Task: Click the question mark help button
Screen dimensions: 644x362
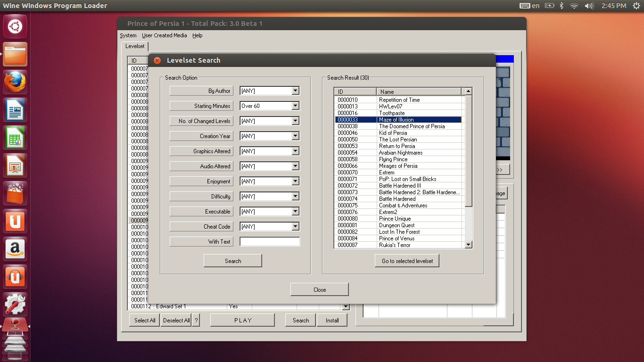Action: tap(197, 320)
